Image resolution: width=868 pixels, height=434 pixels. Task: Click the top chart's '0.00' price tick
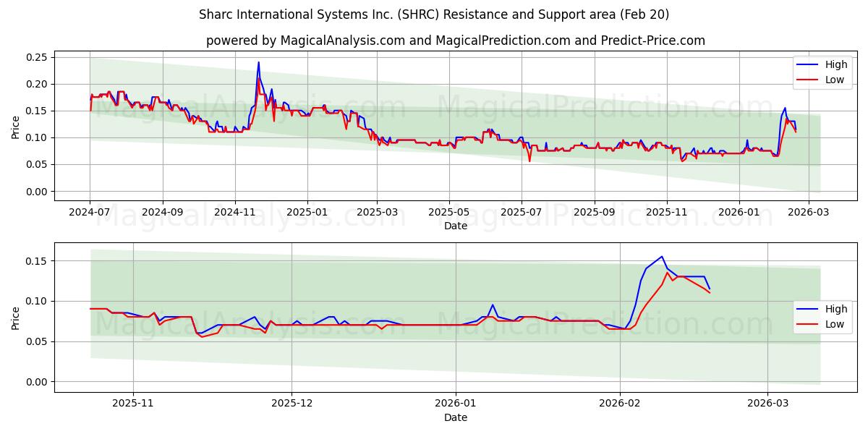37,192
